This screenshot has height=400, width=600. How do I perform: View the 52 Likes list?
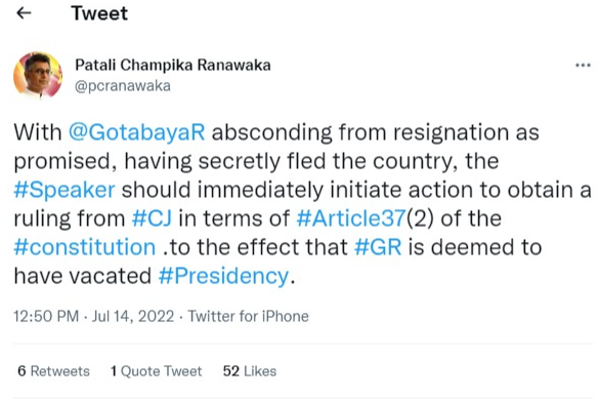[x=249, y=371]
